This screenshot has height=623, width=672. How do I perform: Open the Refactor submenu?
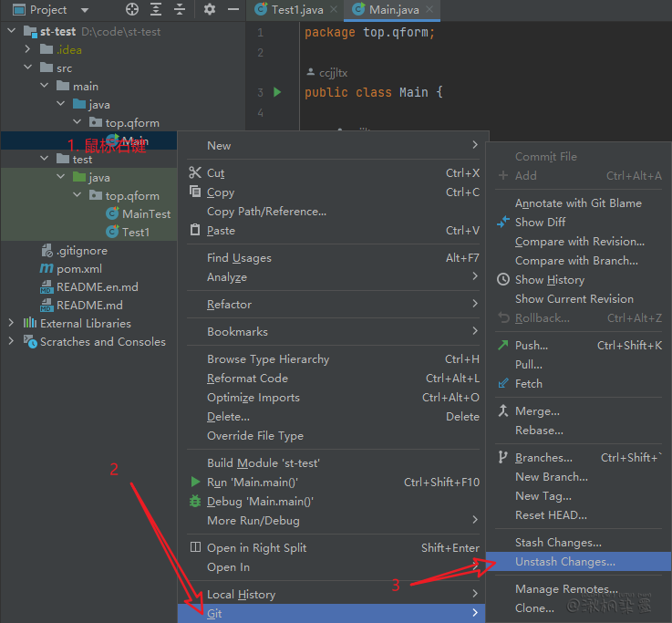[x=229, y=305]
